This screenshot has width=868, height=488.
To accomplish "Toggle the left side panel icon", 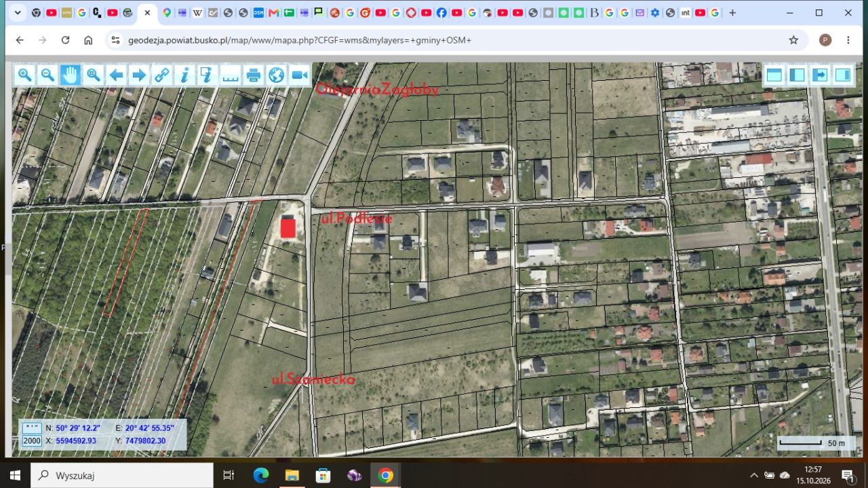I will point(797,75).
